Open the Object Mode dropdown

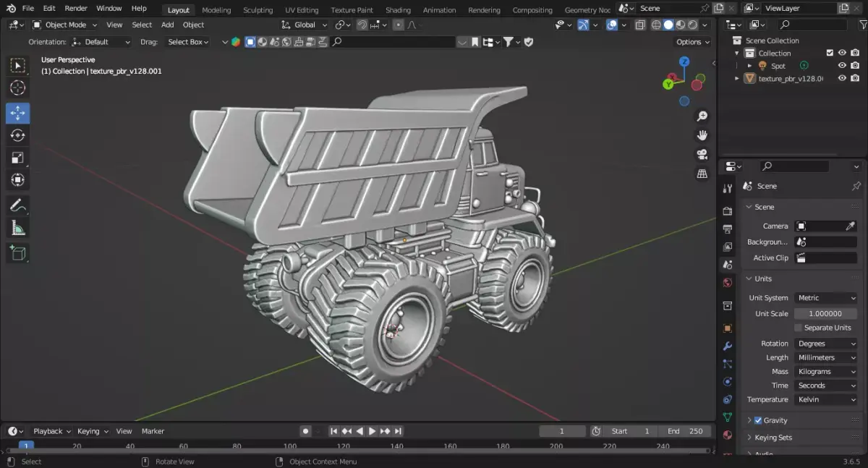(64, 25)
